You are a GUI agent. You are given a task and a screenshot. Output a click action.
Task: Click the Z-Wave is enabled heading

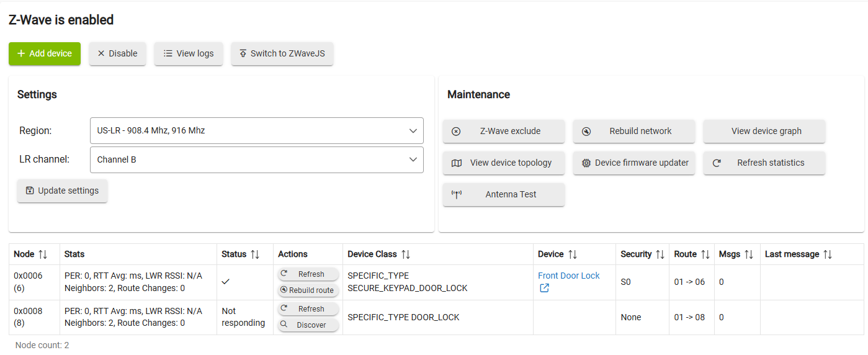61,20
